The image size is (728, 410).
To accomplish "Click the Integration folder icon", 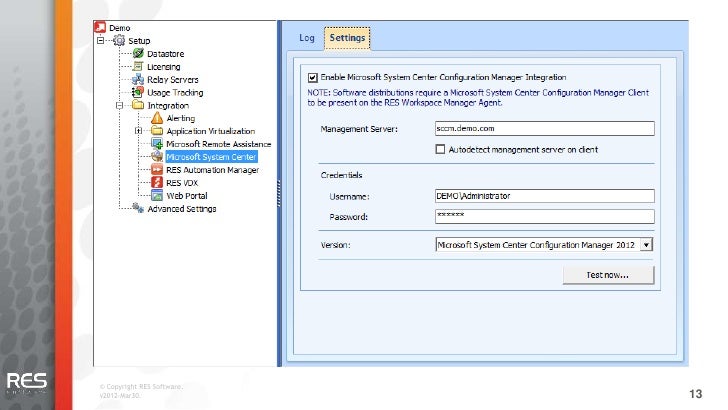I will tap(138, 105).
